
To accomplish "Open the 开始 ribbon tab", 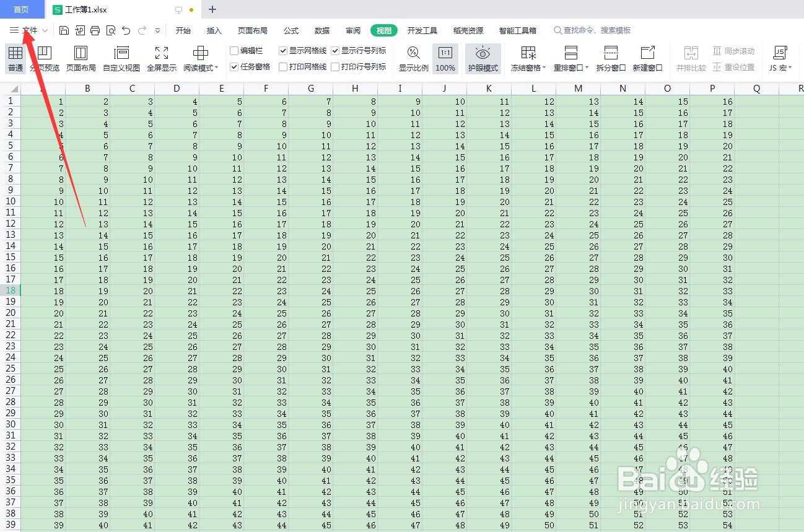I will [183, 30].
